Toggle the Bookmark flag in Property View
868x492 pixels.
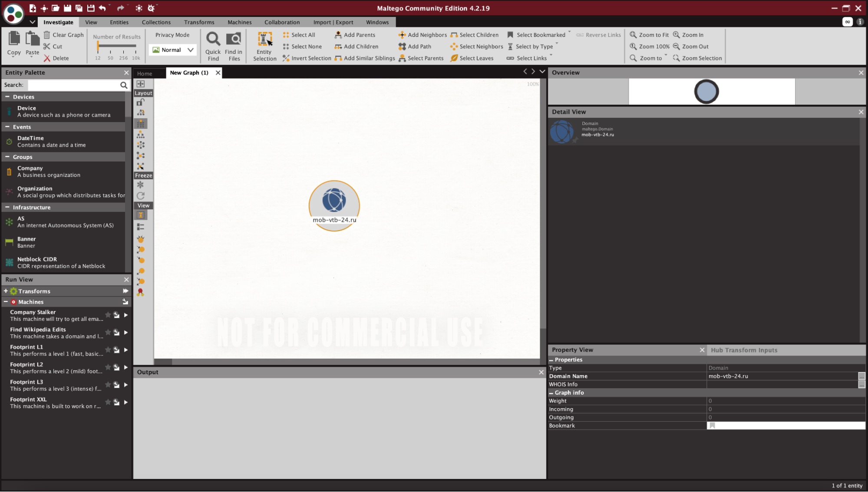coord(712,426)
